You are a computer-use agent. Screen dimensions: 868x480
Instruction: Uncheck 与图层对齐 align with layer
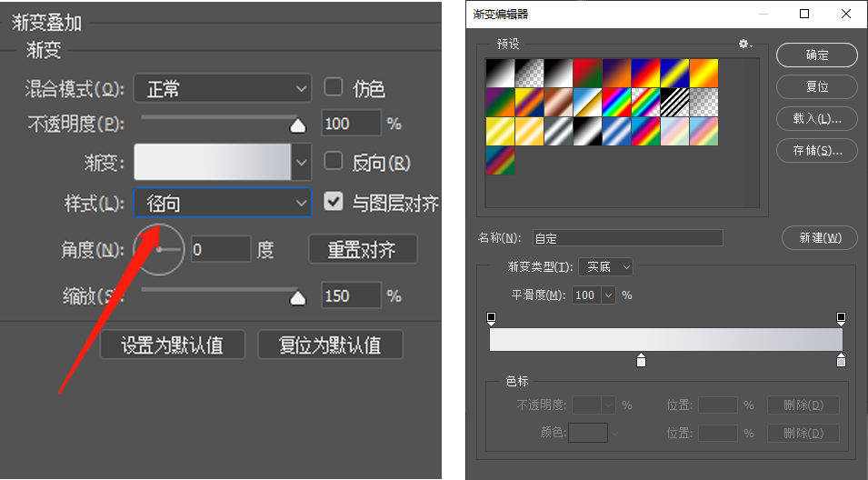click(x=334, y=202)
